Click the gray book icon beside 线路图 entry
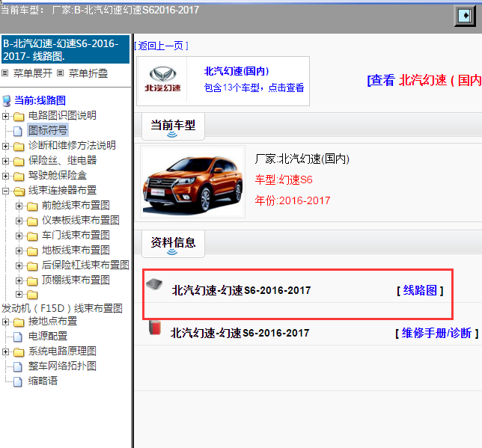The height and width of the screenshot is (448, 482). (154, 284)
